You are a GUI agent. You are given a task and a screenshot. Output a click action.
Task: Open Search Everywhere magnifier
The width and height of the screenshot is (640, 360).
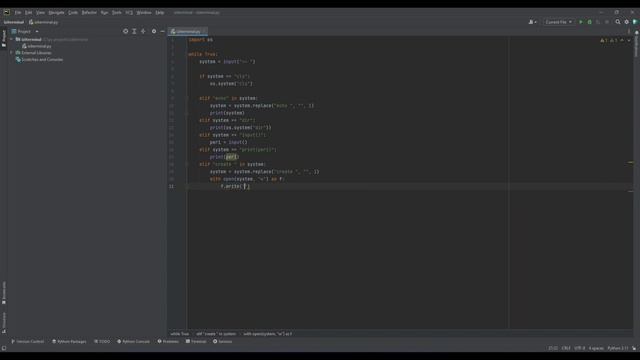coord(618,22)
